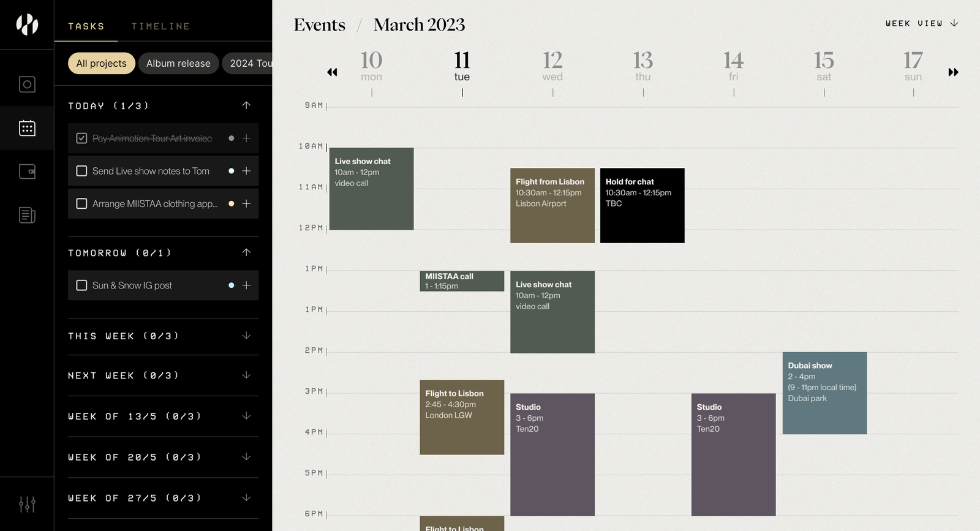Expand Week of 20/5 section
The image size is (980, 531).
[x=246, y=457]
